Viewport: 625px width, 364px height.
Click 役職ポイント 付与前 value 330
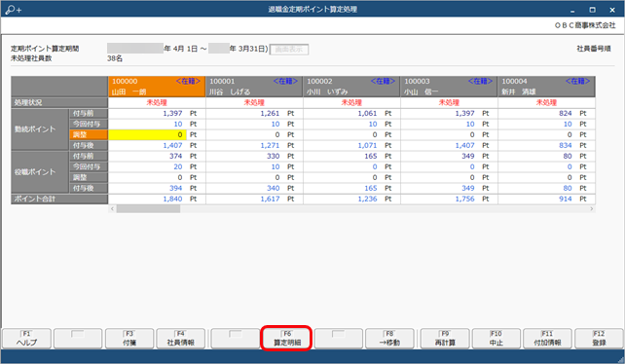273,157
